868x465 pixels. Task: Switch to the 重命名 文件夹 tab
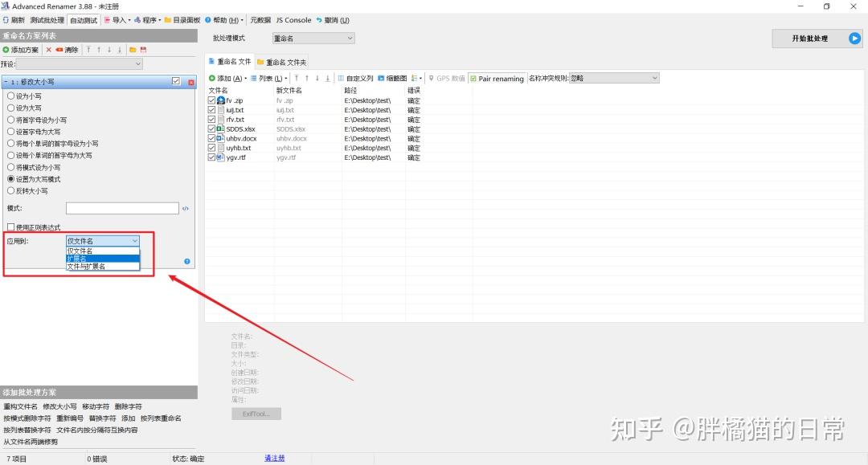(282, 62)
